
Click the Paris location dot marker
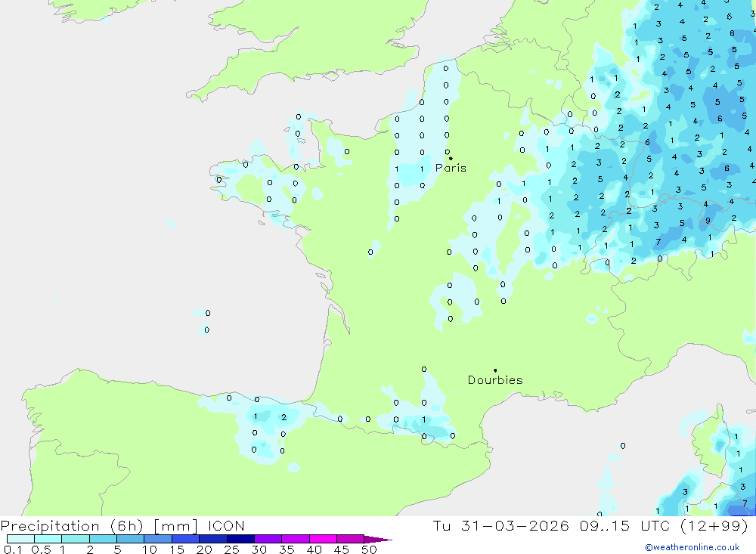point(451,158)
